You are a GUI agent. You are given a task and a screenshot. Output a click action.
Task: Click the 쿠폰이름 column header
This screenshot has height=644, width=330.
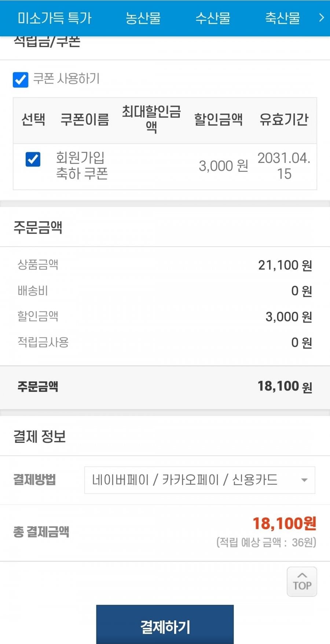coord(85,120)
